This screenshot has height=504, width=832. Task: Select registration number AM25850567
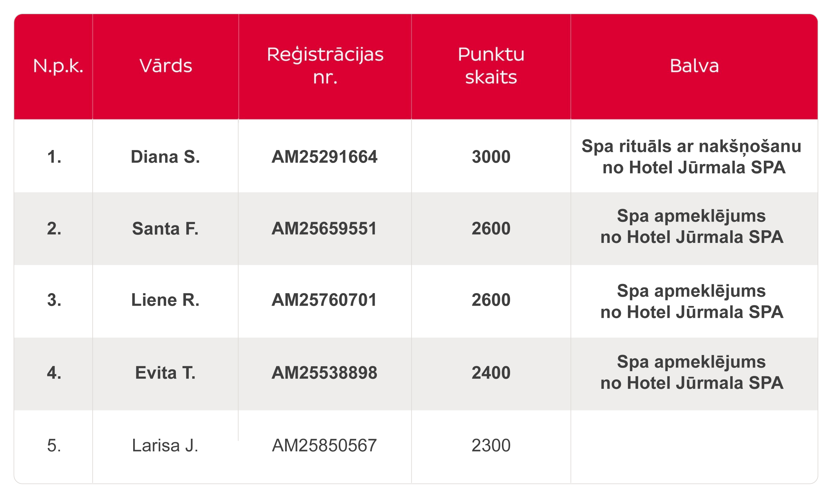click(x=324, y=446)
